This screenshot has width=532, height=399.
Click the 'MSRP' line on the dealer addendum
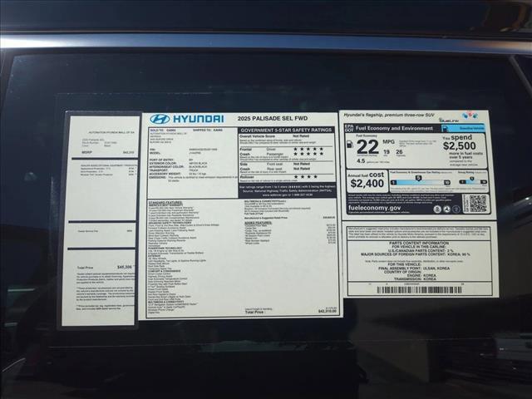(x=108, y=152)
